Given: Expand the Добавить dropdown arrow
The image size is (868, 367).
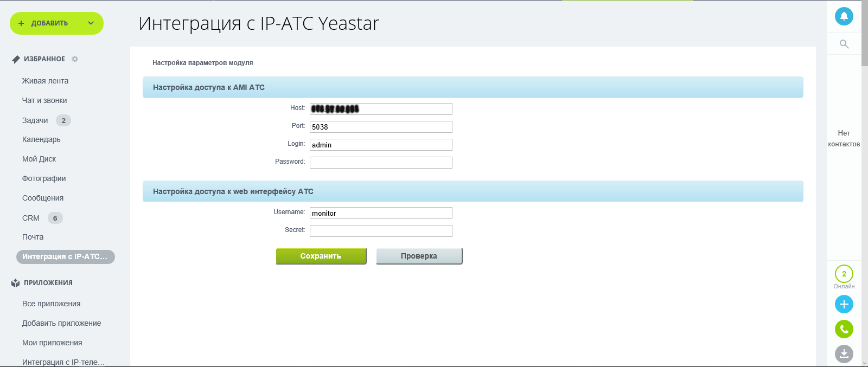Looking at the screenshot, I should 91,23.
